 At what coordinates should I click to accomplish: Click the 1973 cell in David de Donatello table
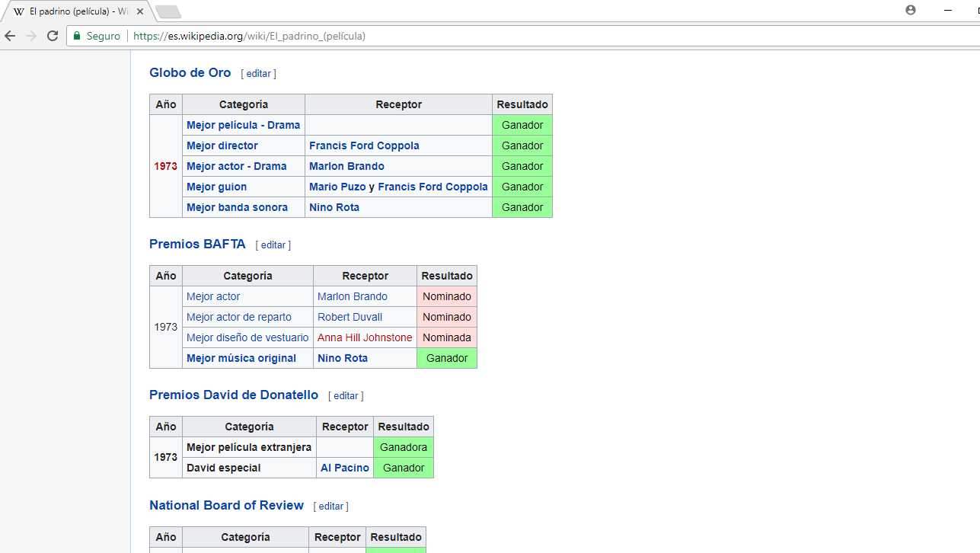166,457
